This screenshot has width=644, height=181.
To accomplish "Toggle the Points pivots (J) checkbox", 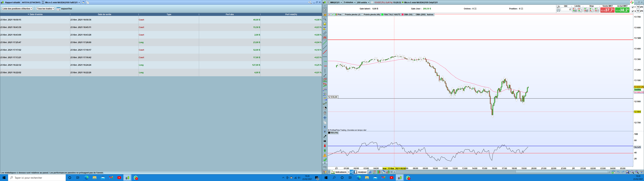I will tap(344, 15).
